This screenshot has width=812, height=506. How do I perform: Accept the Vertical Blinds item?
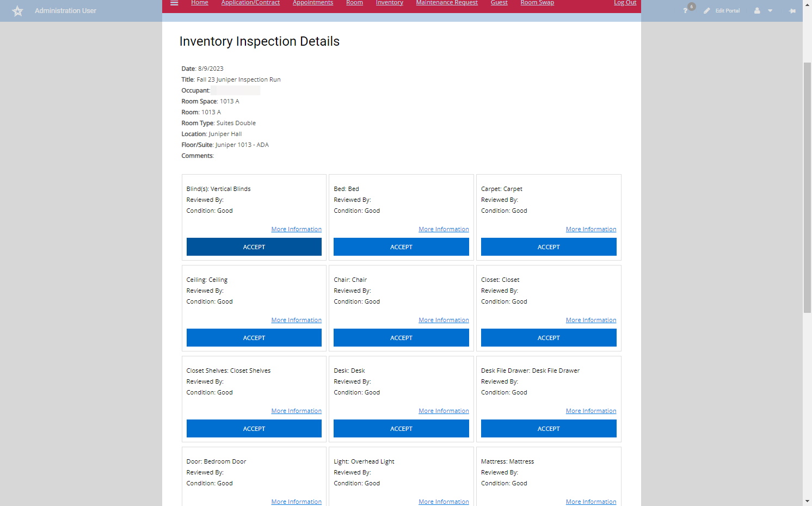(x=254, y=247)
